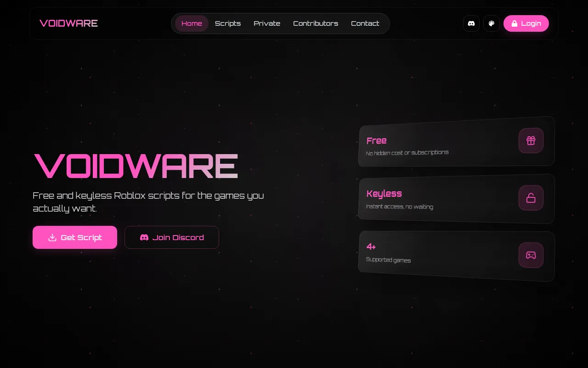Open the Private nav item
The width and height of the screenshot is (588, 368).
tap(267, 23)
